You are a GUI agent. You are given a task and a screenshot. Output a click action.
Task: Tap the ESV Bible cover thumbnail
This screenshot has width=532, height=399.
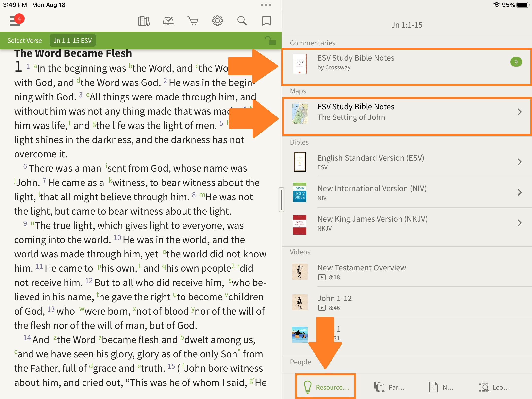tap(300, 162)
